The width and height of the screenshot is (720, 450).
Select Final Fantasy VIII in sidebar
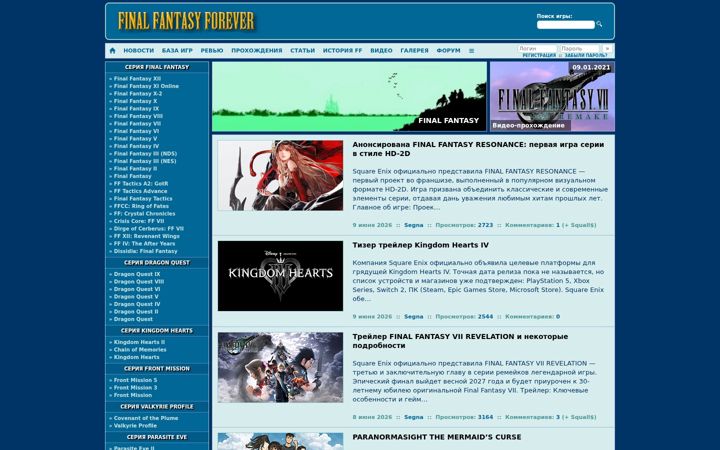138,116
